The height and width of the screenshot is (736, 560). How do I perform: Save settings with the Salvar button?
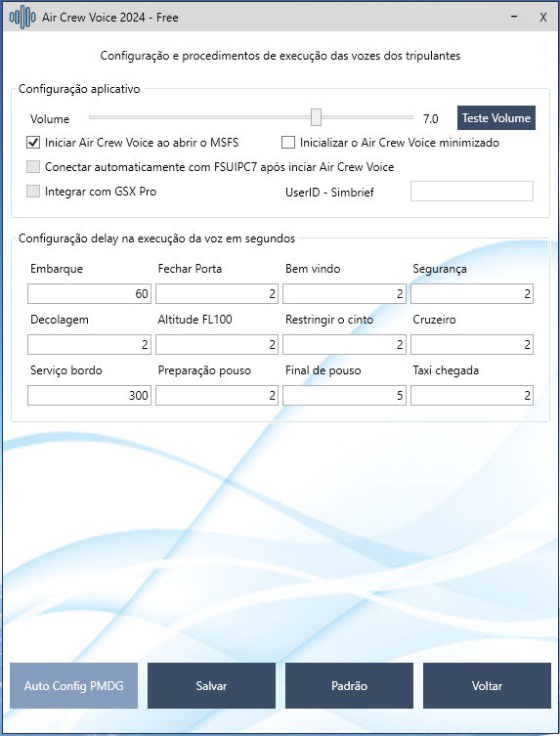click(x=211, y=686)
